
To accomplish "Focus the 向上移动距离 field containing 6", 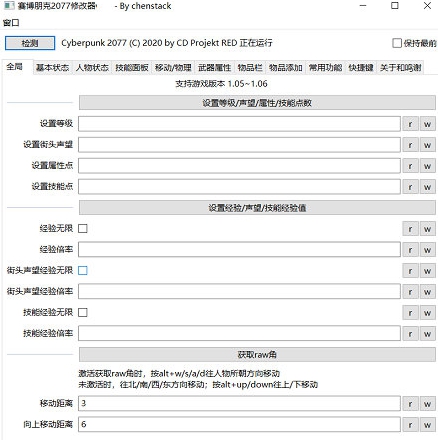I will (x=239, y=425).
